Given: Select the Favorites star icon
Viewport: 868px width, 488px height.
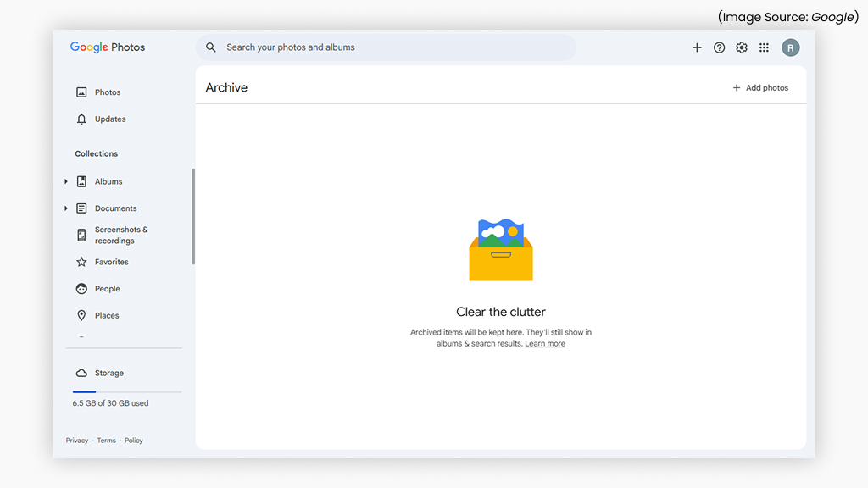Looking at the screenshot, I should click(81, 262).
